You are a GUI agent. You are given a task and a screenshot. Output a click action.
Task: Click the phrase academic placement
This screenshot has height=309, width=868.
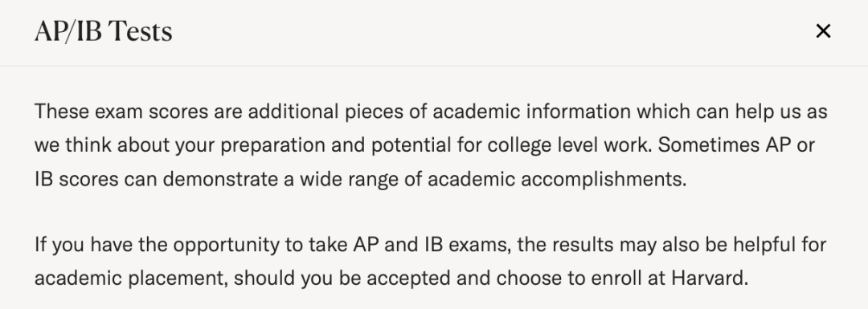(131, 278)
